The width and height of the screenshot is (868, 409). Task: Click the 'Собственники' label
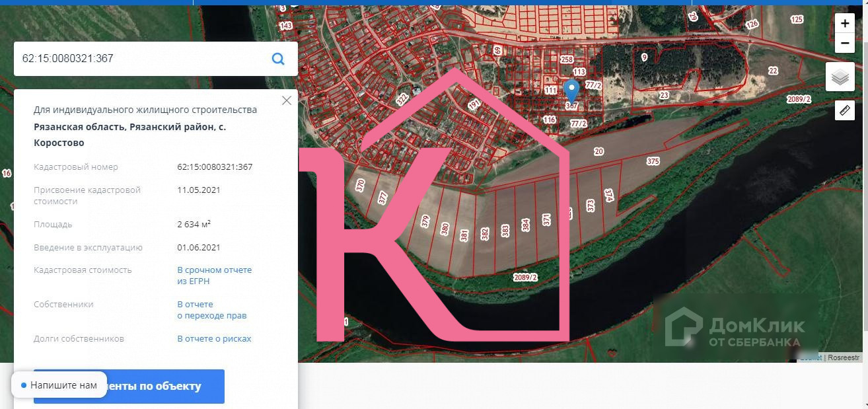[x=63, y=304]
